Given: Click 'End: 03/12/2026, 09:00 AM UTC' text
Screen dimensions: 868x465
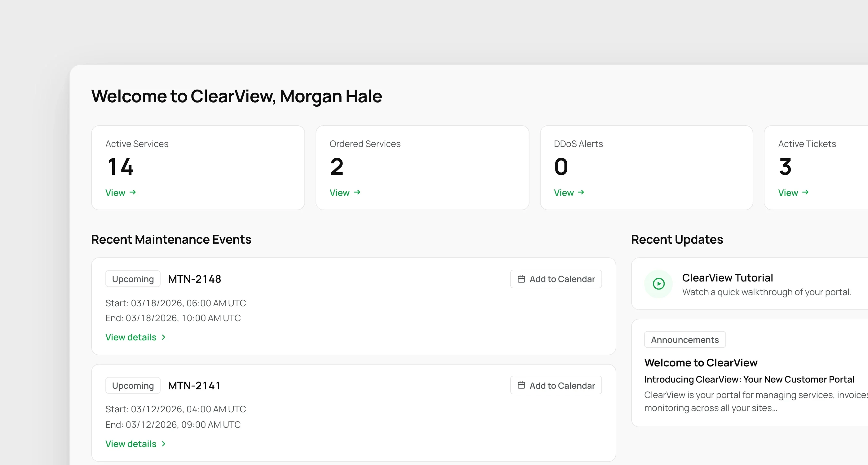Looking at the screenshot, I should [x=173, y=425].
